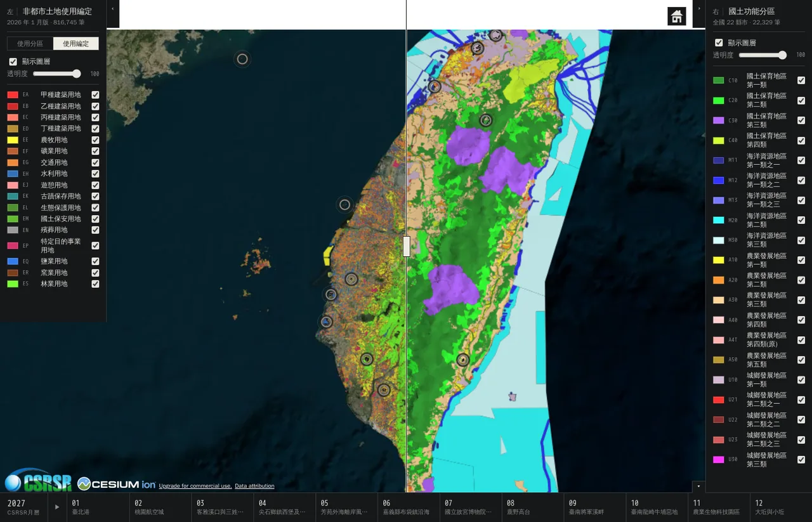Select timeline entry 11 農業生物科技園區

coord(719,507)
